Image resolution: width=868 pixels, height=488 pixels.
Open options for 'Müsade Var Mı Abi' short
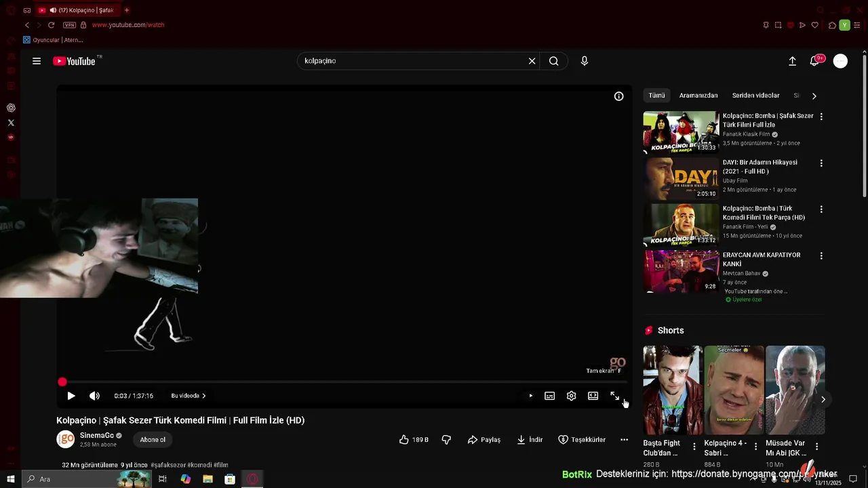[816, 447]
